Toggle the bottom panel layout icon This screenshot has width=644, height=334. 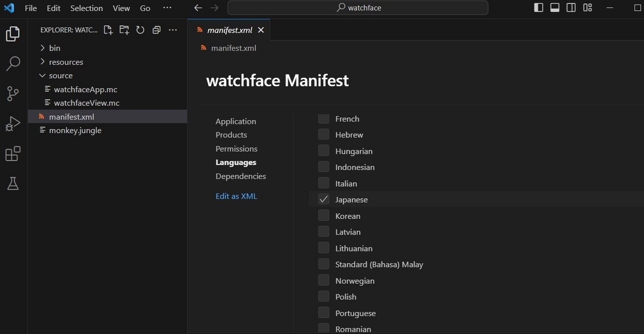pyautogui.click(x=555, y=8)
